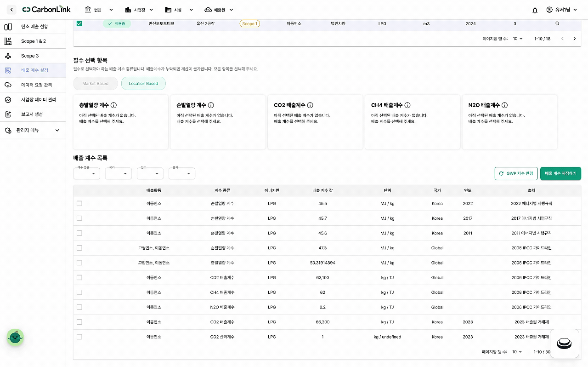Open the 유저1님 user account menu
Image resolution: width=588 pixels, height=367 pixels.
[562, 10]
